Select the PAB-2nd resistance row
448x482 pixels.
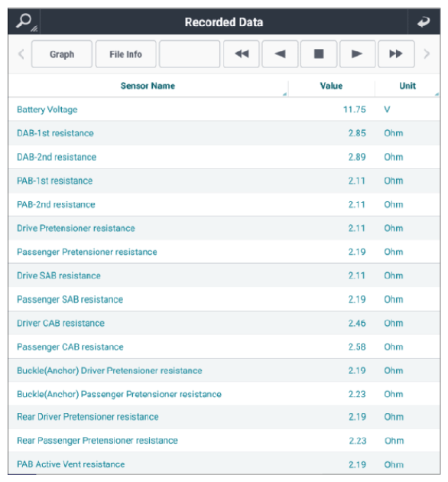(224, 204)
